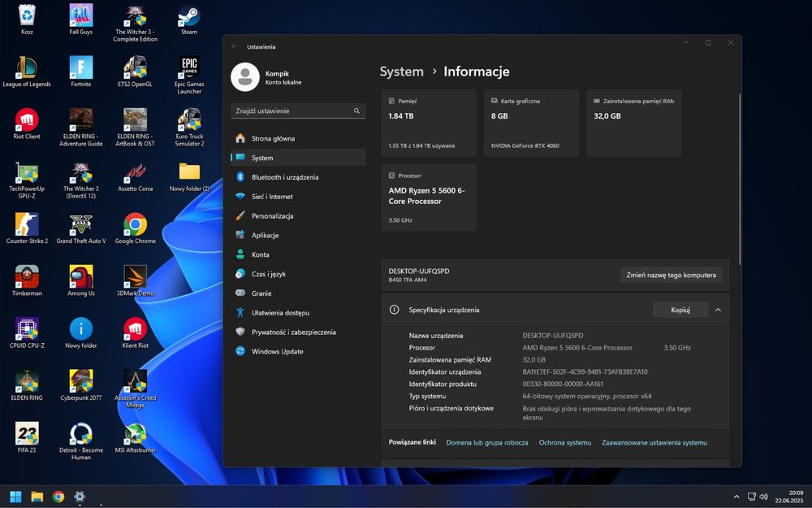
Task: Open Prywatność i zabezpieczenia settings
Action: [298, 332]
